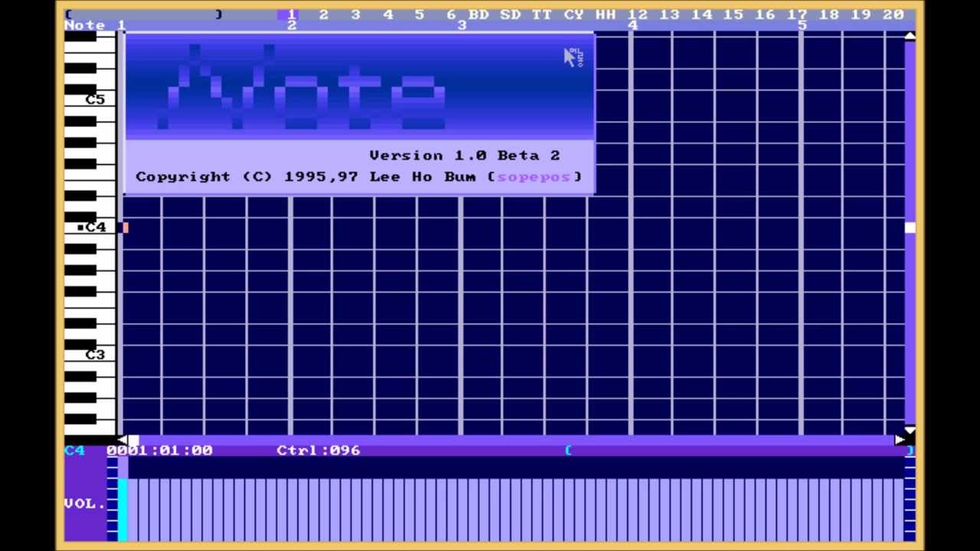The image size is (980, 551).
Task: Switch to track 12
Action: pyautogui.click(x=638, y=14)
